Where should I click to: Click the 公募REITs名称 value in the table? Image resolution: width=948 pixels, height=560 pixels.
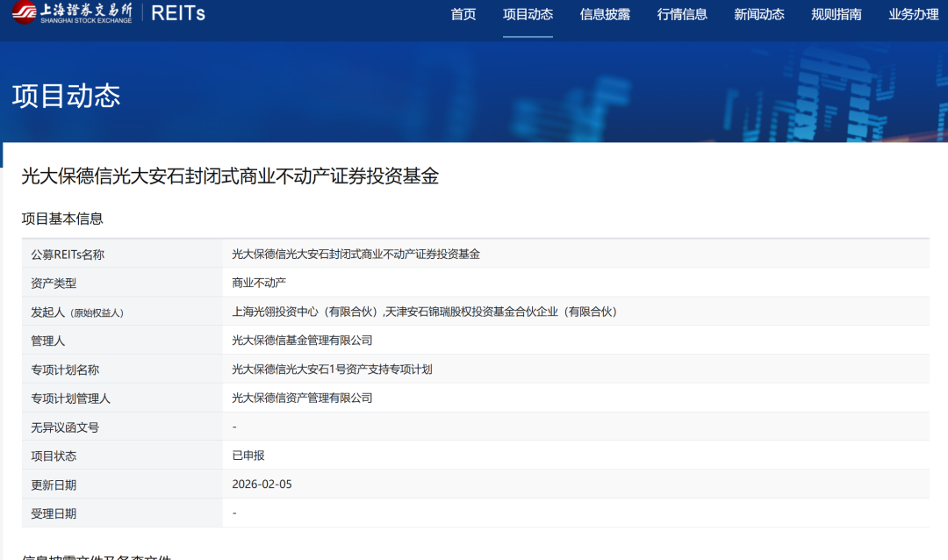point(355,255)
